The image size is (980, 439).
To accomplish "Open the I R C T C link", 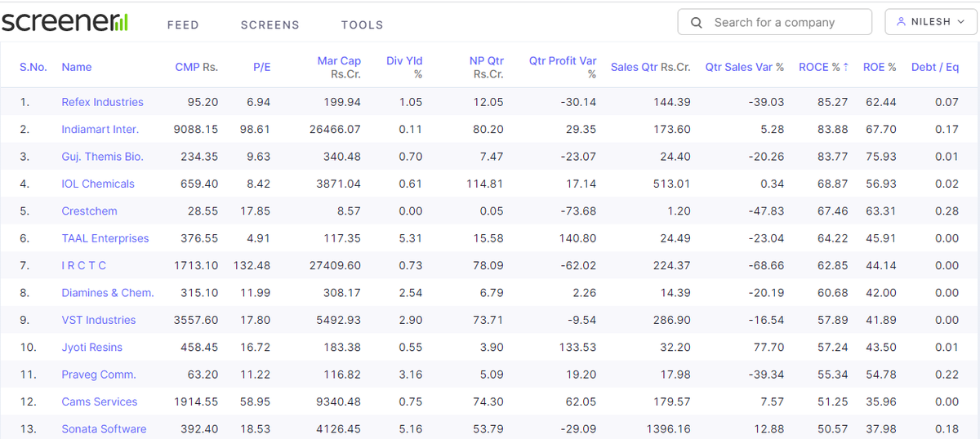I will tap(83, 265).
